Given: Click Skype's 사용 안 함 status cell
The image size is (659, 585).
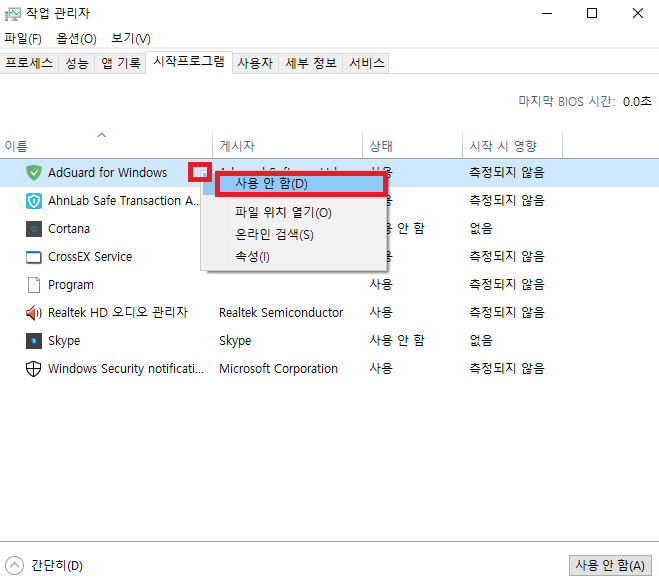Looking at the screenshot, I should point(397,341).
